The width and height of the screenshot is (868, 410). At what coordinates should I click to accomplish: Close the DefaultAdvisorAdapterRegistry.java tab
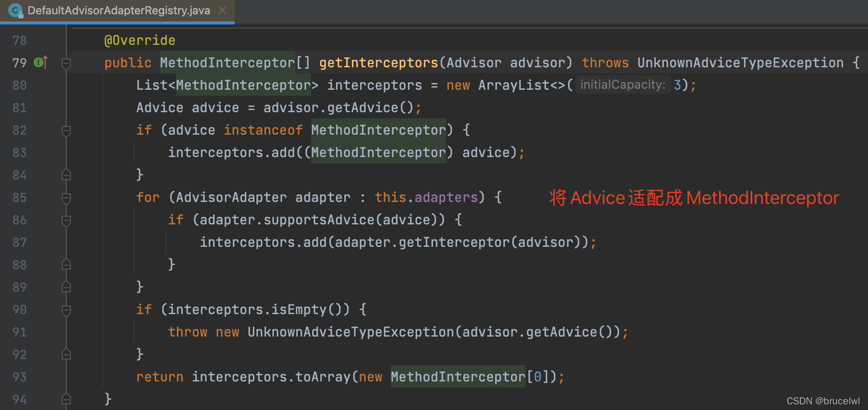point(222,10)
